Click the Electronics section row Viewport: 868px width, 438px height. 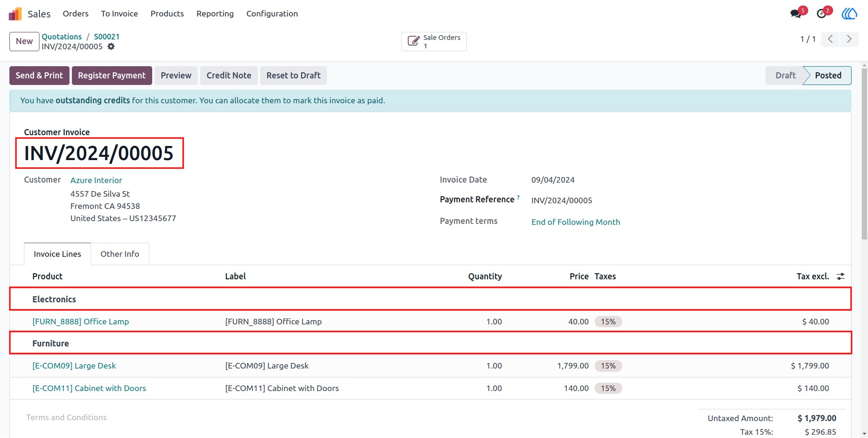[430, 299]
